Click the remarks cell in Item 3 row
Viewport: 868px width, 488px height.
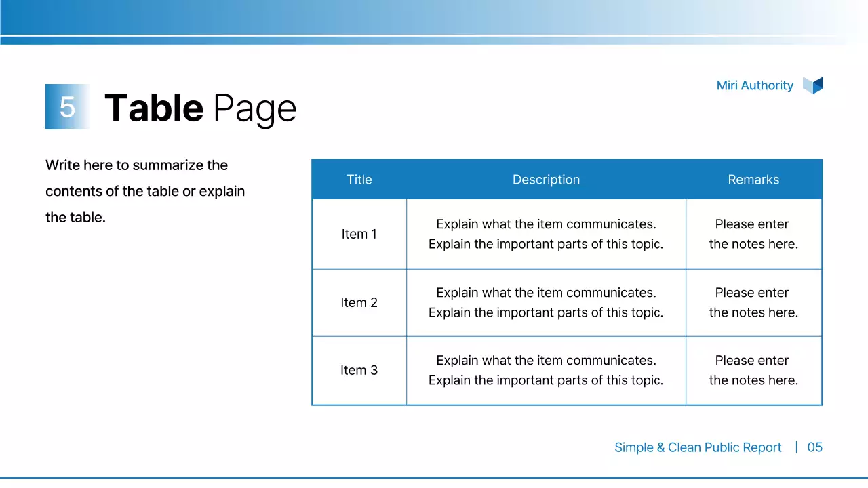(x=753, y=370)
